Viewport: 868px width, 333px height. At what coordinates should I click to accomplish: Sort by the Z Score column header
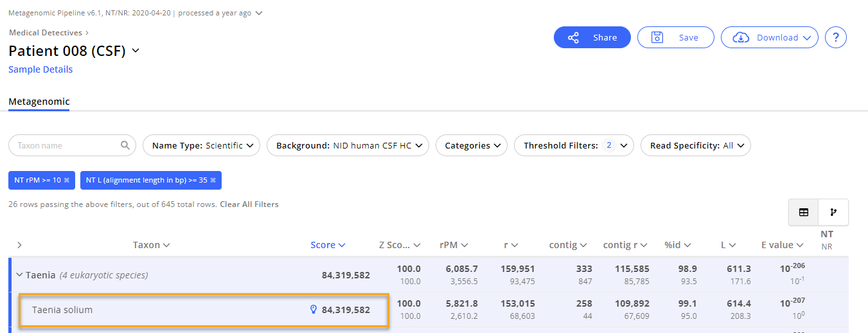(400, 245)
